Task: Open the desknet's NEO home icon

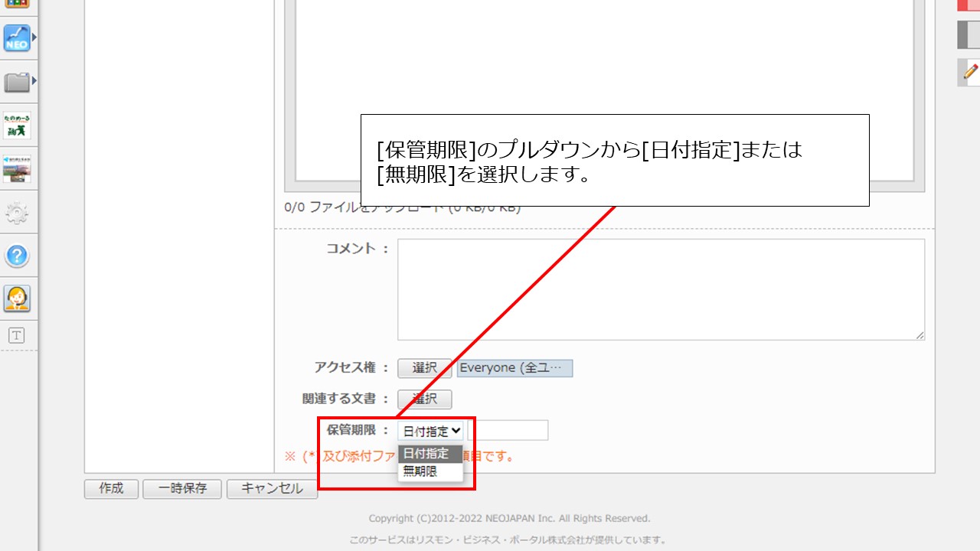Action: 16,37
